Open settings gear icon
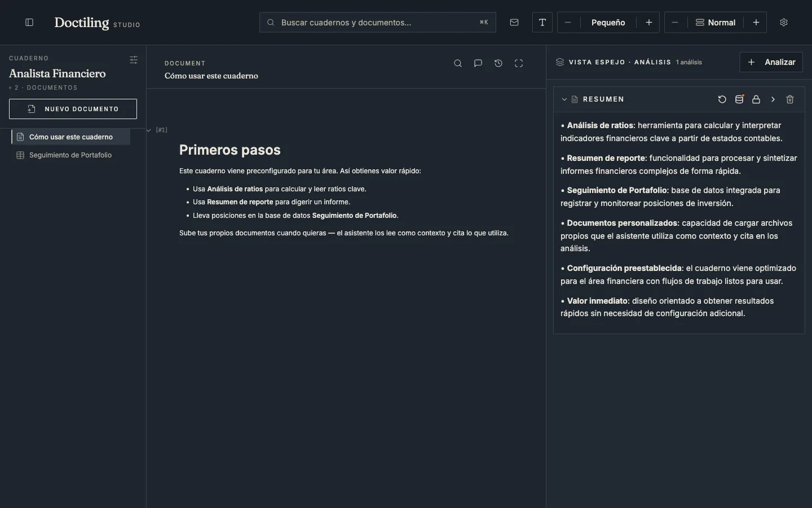The width and height of the screenshot is (812, 508). pyautogui.click(x=784, y=23)
